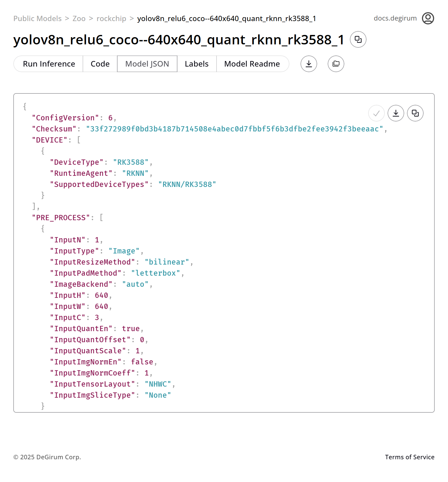
Task: Switch to the Code tab
Action: point(100,64)
